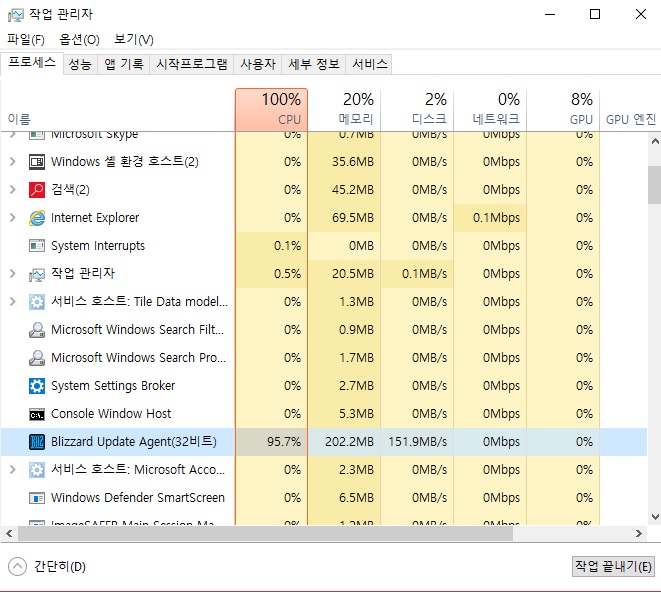Click the horizontal scrollbar right arrow
Screen dimensions: 661x592
click(639, 534)
